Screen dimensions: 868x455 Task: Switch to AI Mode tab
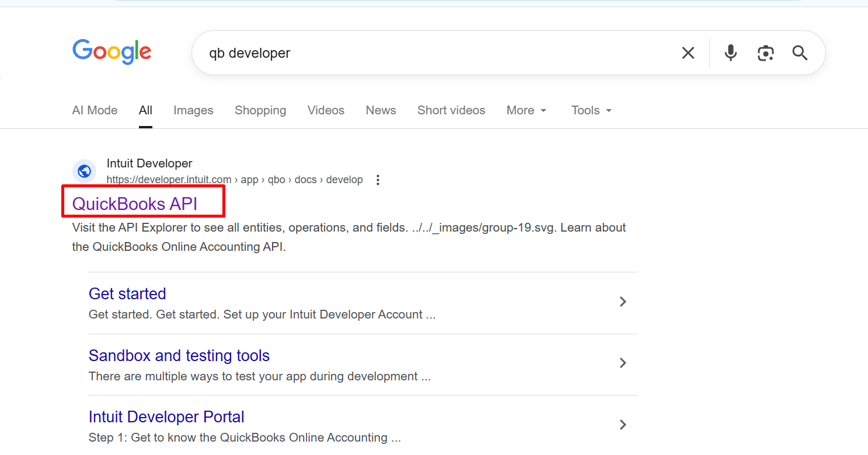[x=95, y=110]
